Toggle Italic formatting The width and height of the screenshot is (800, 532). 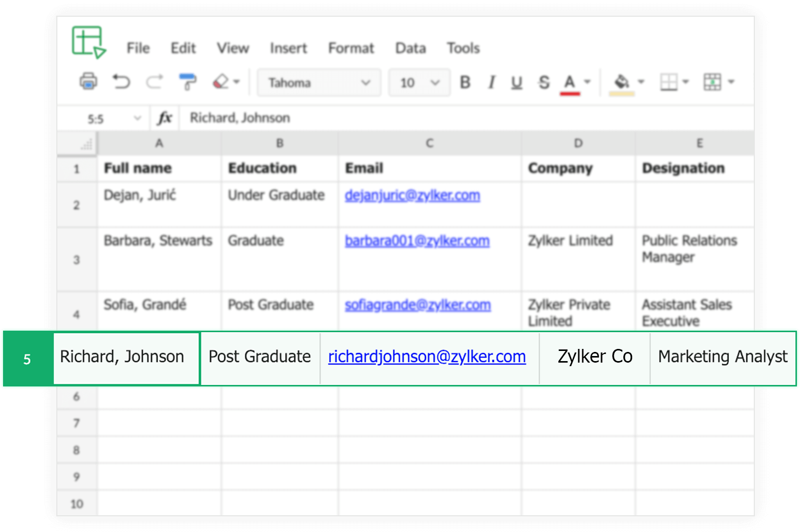pos(491,82)
